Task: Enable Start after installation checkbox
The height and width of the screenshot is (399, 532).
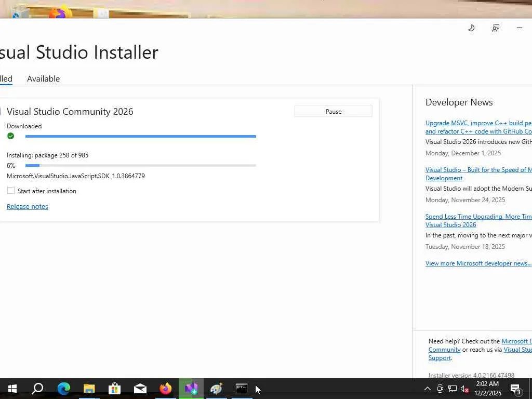Action: coord(11,191)
